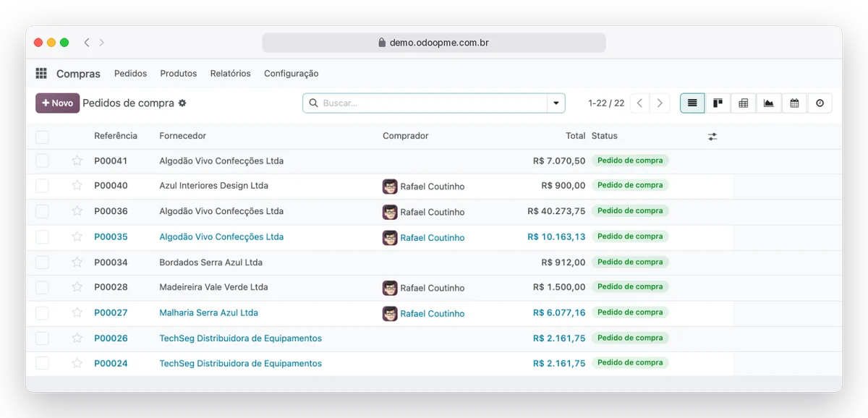Star order P00027 as favorite

[77, 312]
